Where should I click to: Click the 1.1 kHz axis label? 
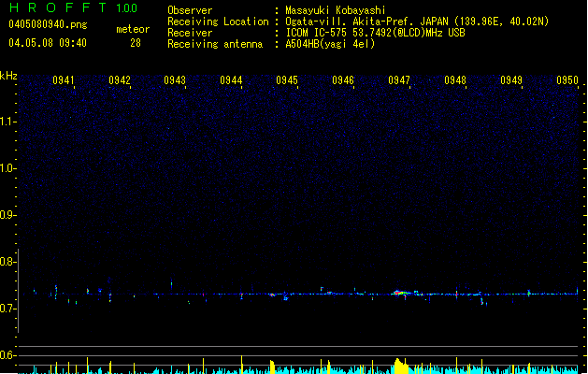click(x=8, y=122)
